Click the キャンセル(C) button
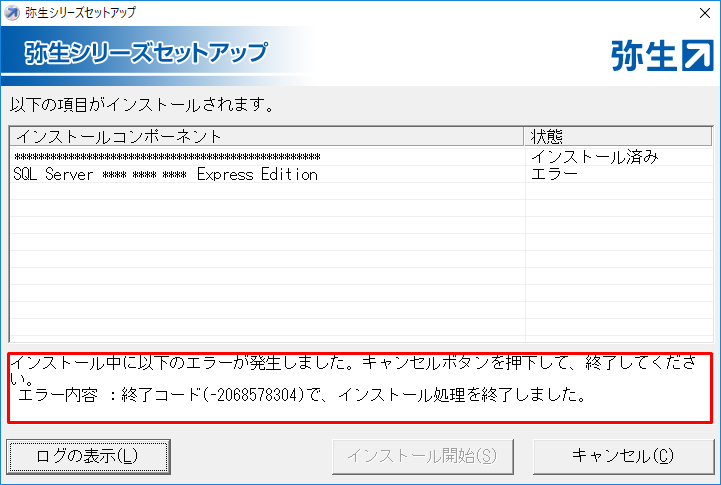 (624, 456)
